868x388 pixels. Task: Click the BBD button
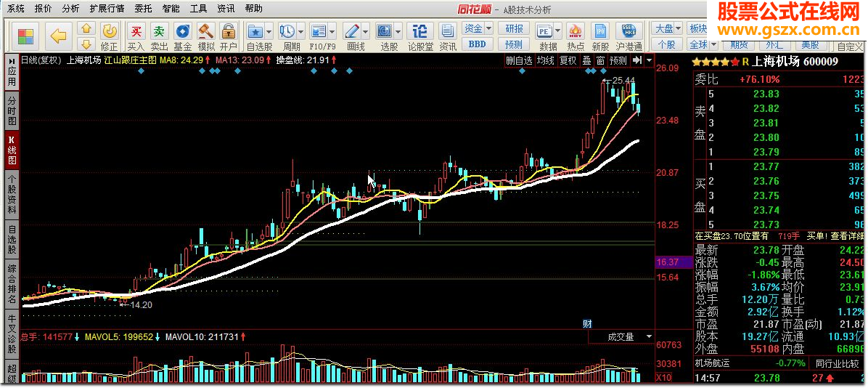click(x=477, y=44)
